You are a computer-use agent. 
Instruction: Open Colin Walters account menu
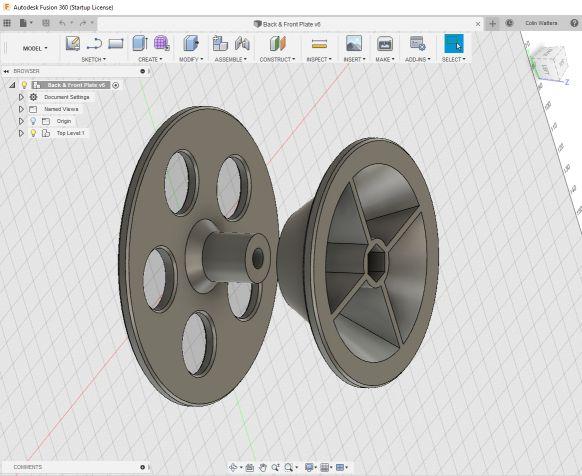click(541, 23)
